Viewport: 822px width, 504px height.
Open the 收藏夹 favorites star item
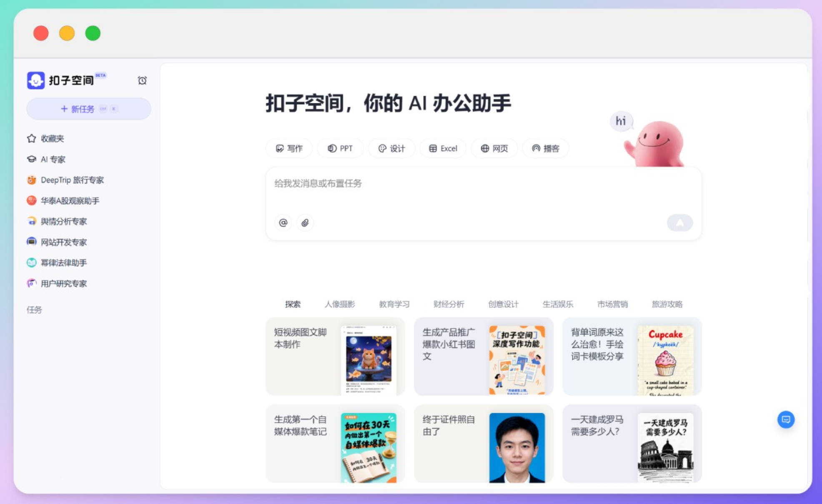click(46, 138)
